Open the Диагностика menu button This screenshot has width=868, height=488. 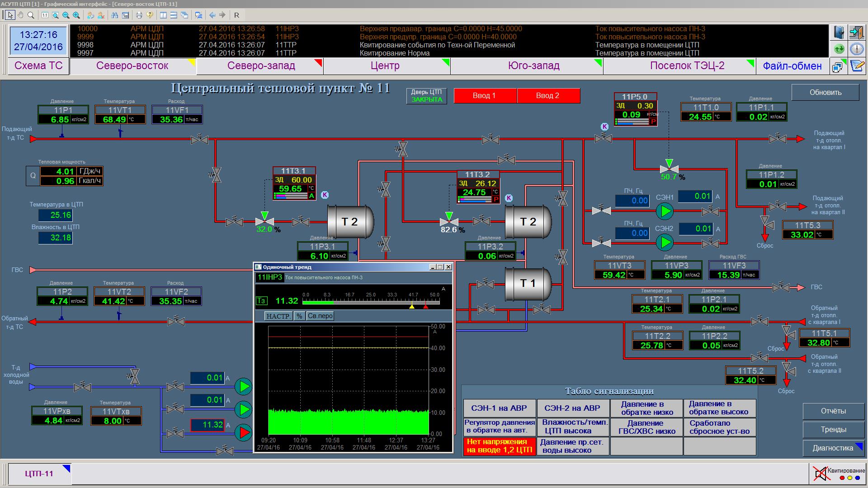[x=833, y=448]
